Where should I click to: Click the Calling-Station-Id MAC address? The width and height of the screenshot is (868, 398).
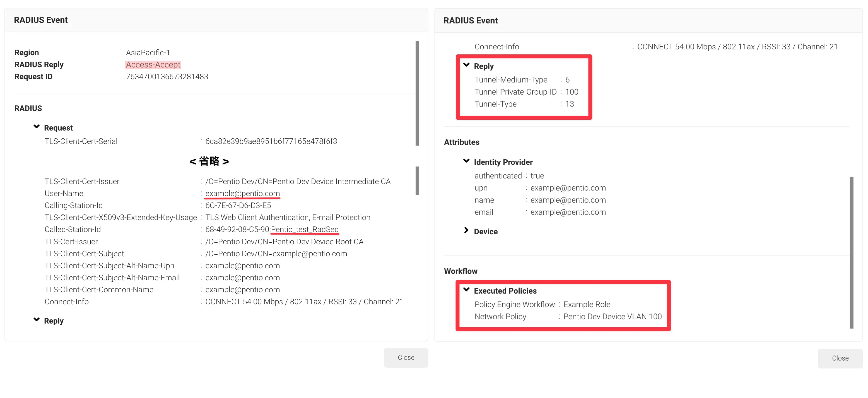238,205
